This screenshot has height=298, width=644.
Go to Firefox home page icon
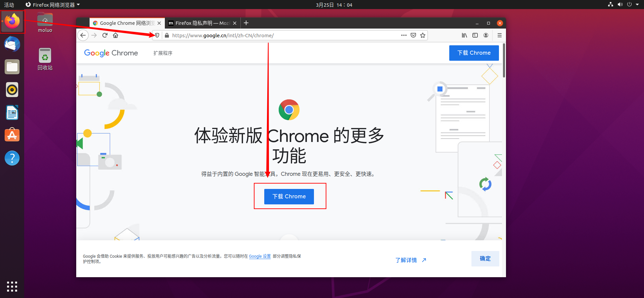pos(116,35)
